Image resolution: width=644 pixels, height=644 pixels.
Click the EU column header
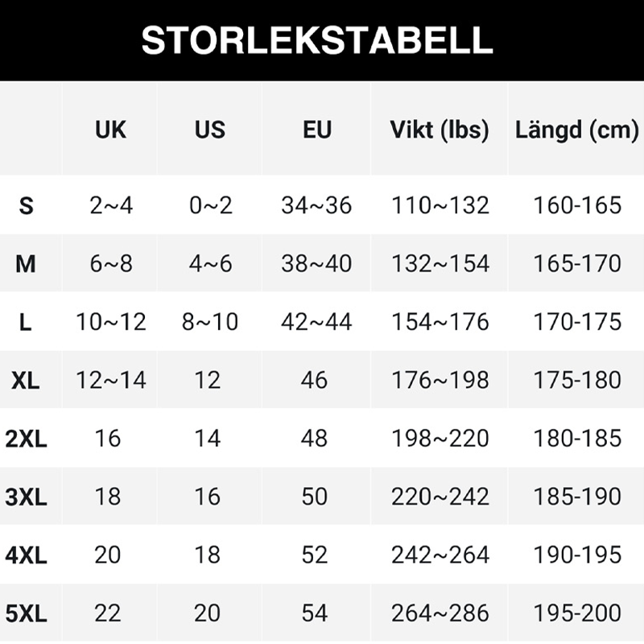pos(316,130)
